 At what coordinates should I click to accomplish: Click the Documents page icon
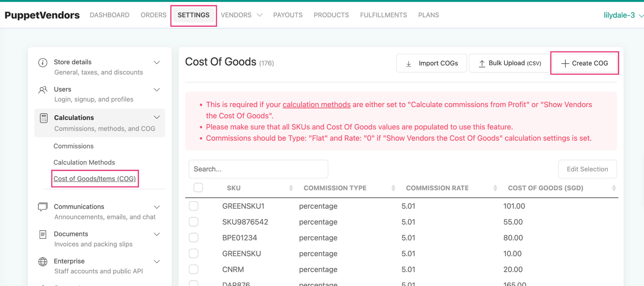click(x=43, y=234)
